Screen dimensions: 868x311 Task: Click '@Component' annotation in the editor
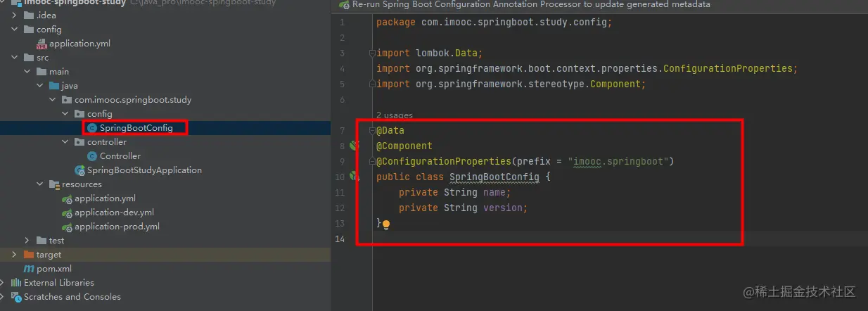pos(404,146)
